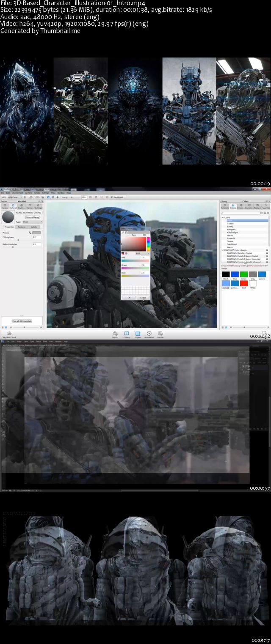
Task: Select the Materials tab in Library panel
Action: (225, 207)
